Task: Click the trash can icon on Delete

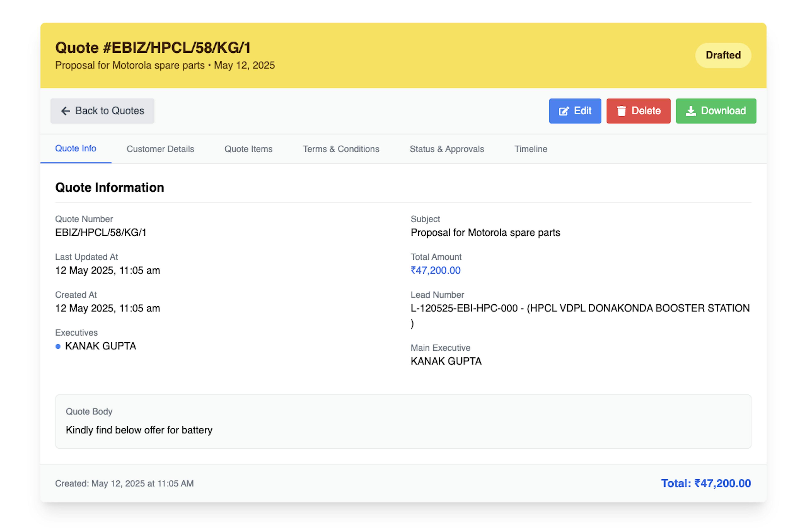Action: (x=621, y=111)
